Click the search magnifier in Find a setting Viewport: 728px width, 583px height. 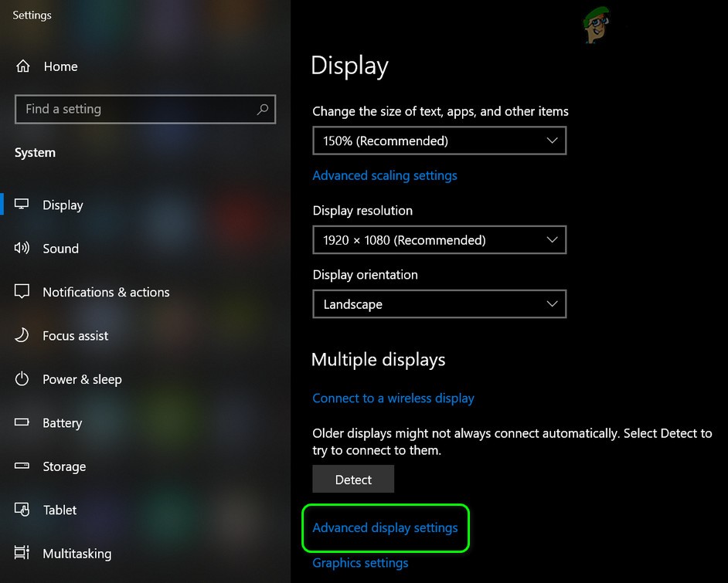coord(262,109)
